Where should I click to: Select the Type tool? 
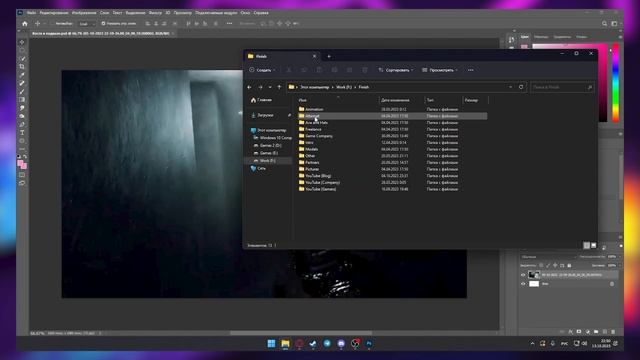click(22, 133)
